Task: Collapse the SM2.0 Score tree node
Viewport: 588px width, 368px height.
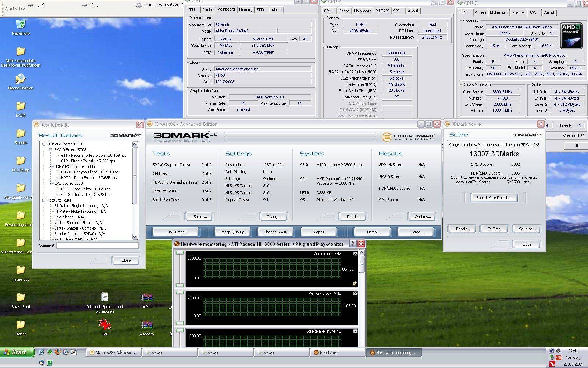Action: 51,150
